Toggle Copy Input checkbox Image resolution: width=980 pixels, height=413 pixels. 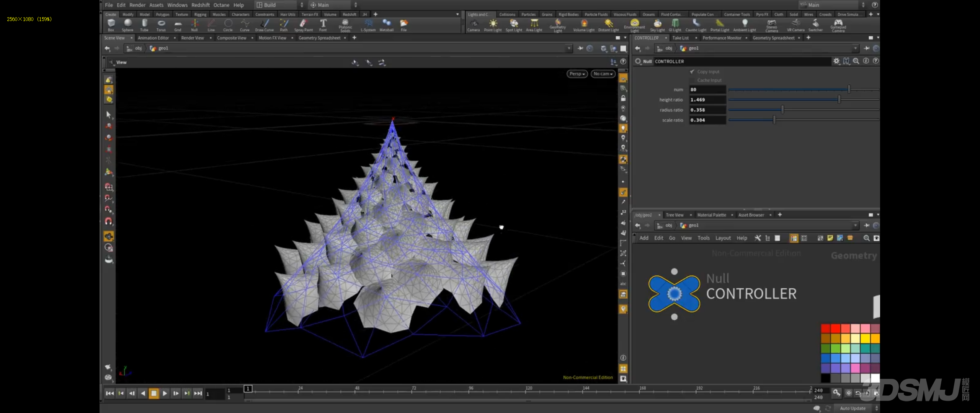(692, 72)
